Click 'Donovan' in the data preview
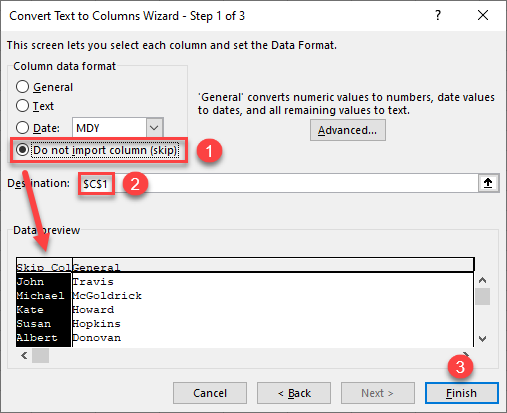This screenshot has width=507, height=413. coord(97,338)
